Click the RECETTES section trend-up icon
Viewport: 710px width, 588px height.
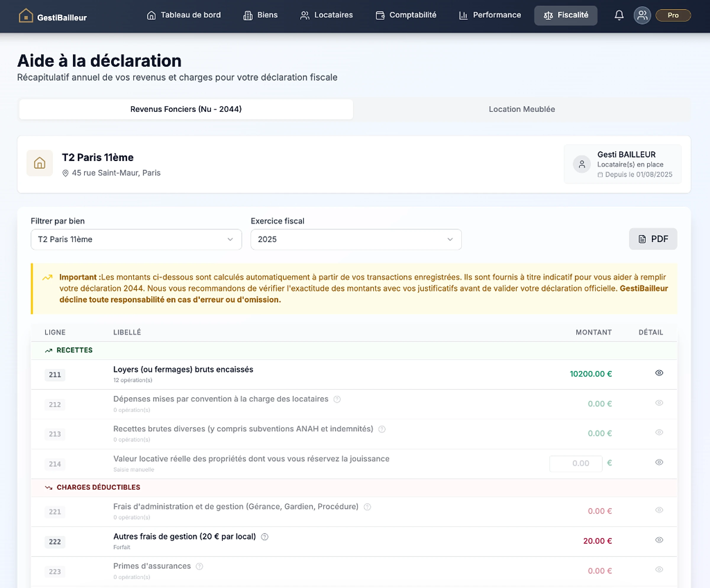pyautogui.click(x=49, y=350)
